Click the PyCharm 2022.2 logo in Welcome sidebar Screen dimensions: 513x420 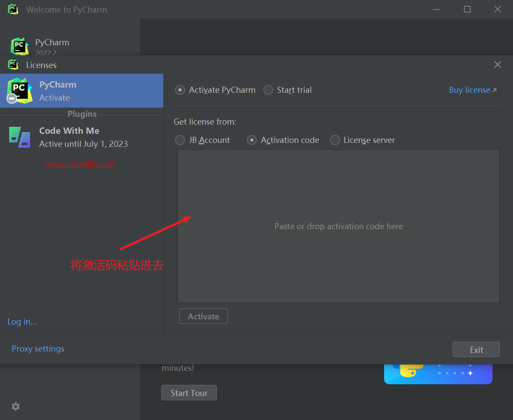19,47
